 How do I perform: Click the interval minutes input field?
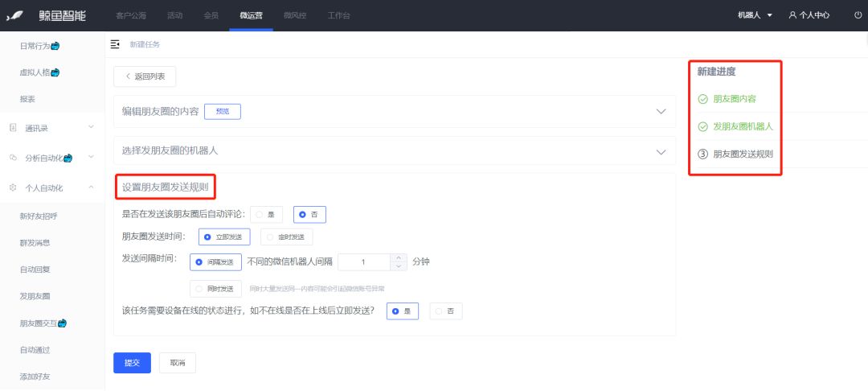(x=364, y=262)
